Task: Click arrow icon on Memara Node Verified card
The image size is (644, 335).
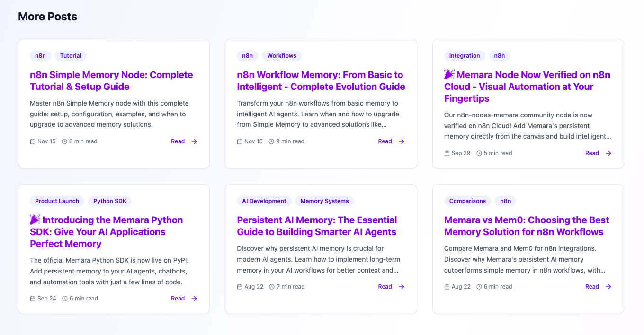Action: 608,153
